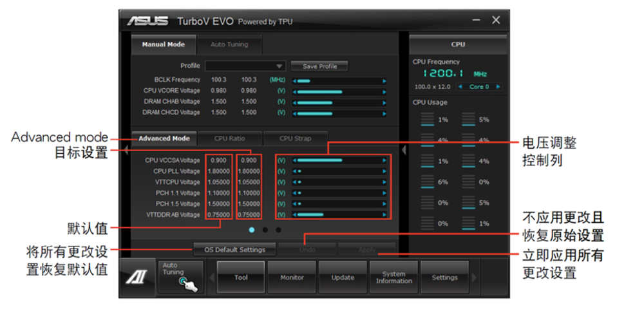Click VTTCPU target value 1.05000
This screenshot has height=309, width=644.
[x=249, y=182]
